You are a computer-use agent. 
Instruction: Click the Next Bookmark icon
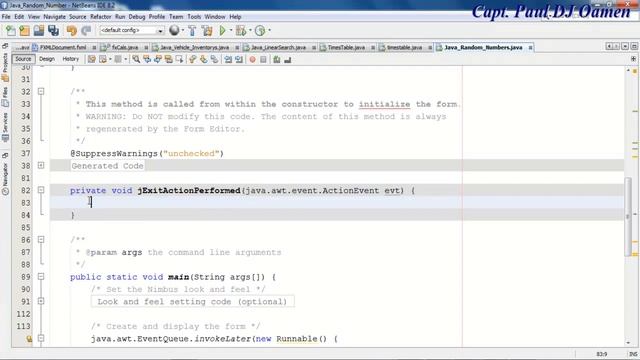(203, 60)
